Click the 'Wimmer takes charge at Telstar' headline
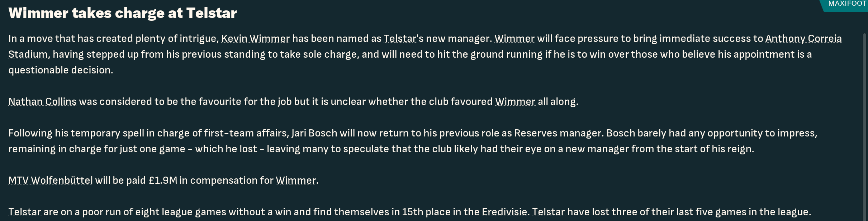 (123, 13)
